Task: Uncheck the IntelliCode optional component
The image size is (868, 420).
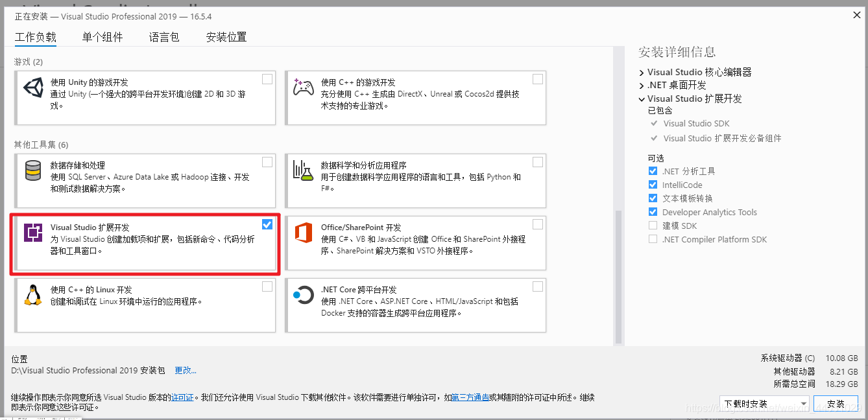Action: (653, 185)
